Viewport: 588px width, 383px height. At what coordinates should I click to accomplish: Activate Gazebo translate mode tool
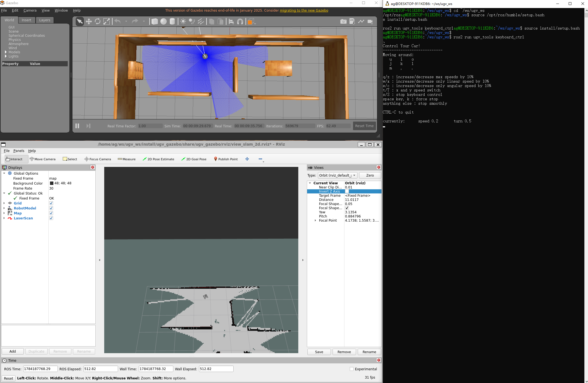click(x=89, y=22)
